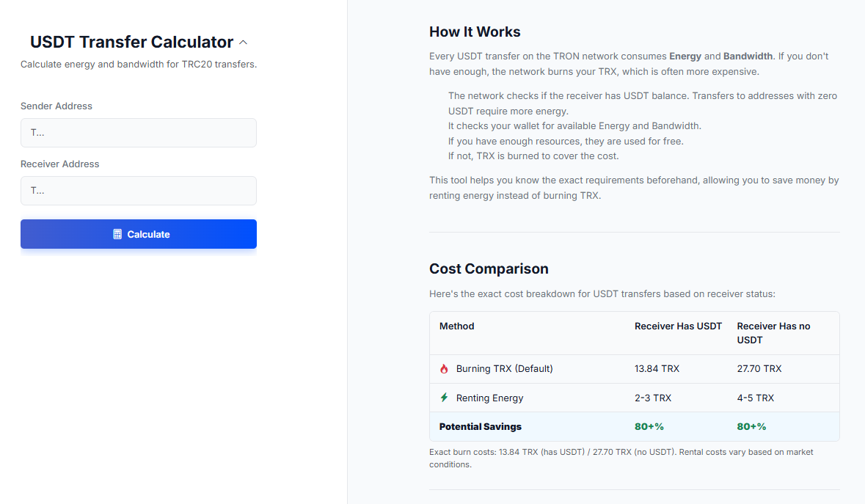Select the How It Works heading
Screen dimensions: 865x504
coord(475,32)
